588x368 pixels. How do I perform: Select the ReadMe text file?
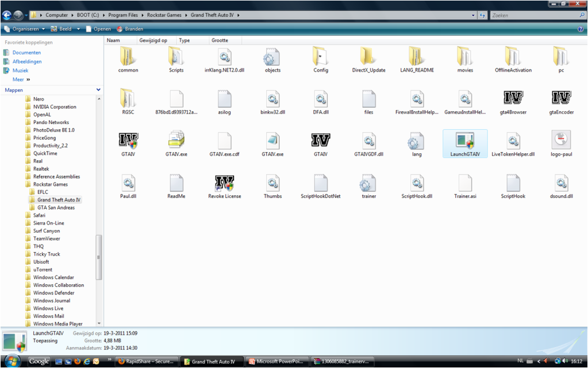[x=176, y=186]
